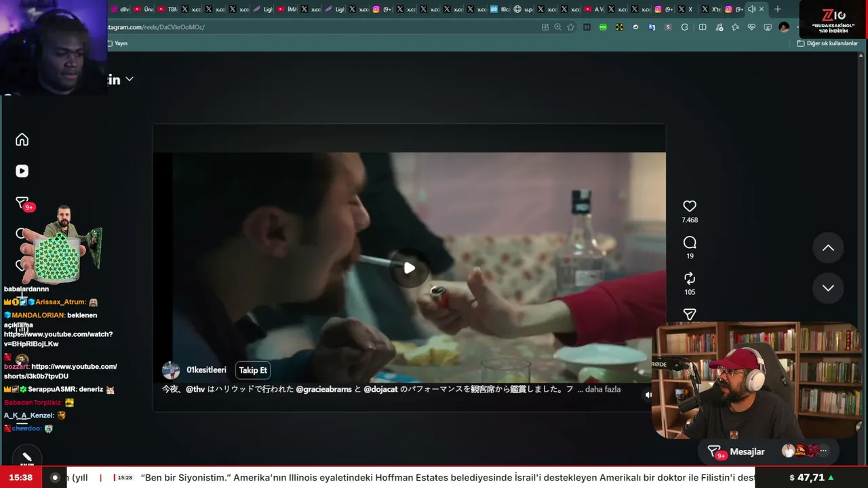Follow the account with "Takip Et"
This screenshot has width=868, height=488.
pyautogui.click(x=253, y=370)
